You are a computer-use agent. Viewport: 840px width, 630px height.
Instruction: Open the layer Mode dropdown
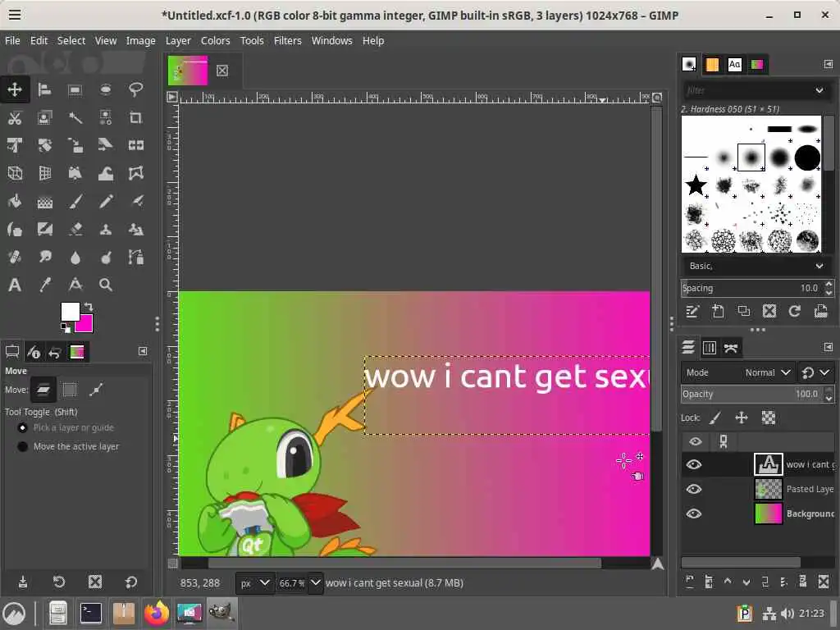(x=737, y=372)
